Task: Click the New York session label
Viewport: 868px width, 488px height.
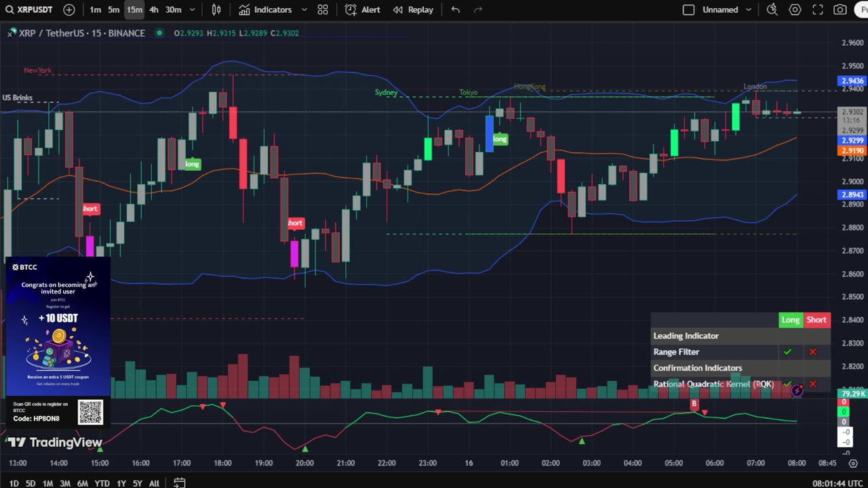Action: click(37, 70)
